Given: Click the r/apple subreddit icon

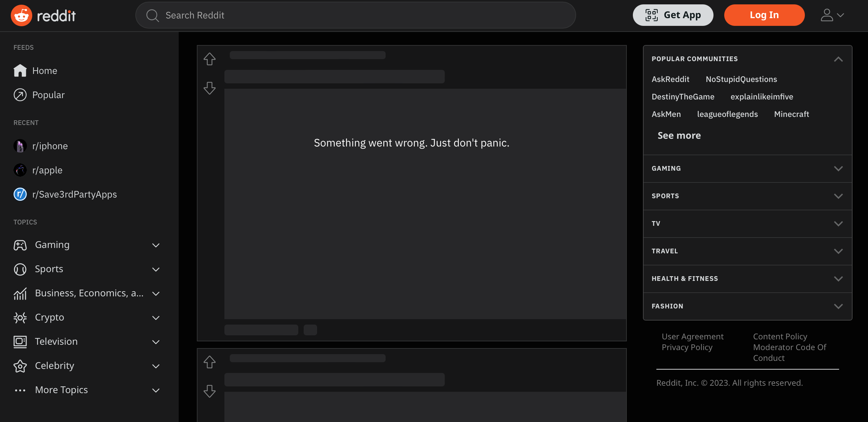Looking at the screenshot, I should pos(20,169).
